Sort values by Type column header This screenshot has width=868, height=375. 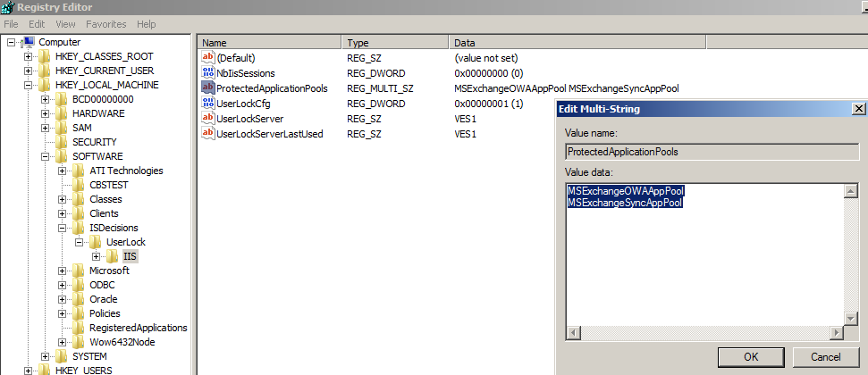[395, 43]
